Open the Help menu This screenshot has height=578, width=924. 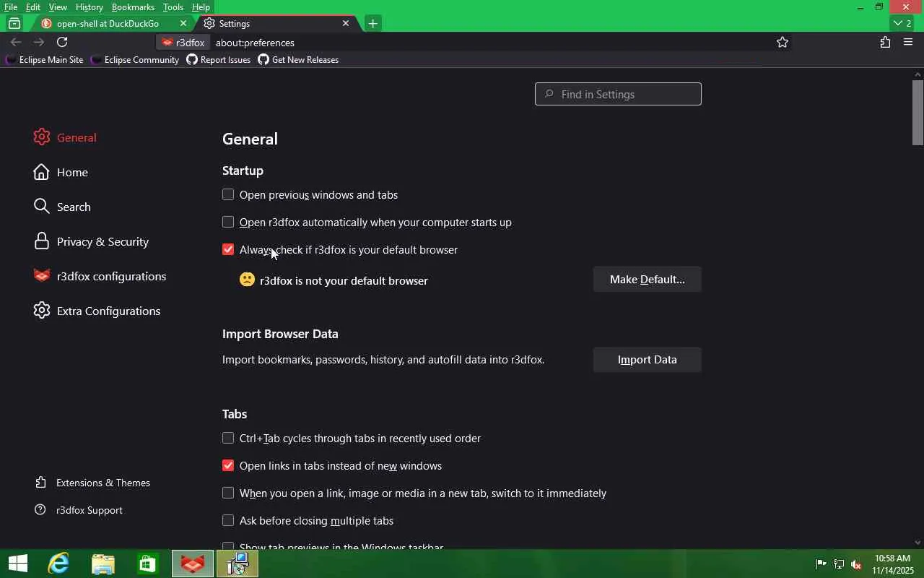(201, 7)
